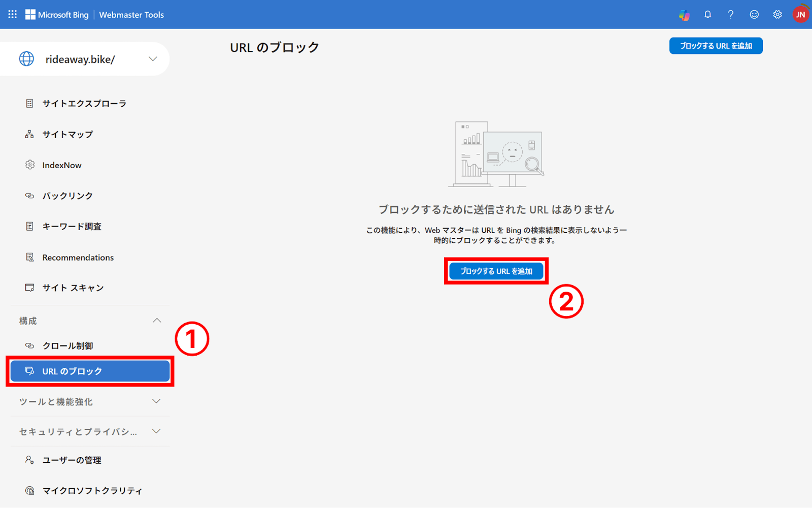Open the IndexNow section
The width and height of the screenshot is (812, 508).
pyautogui.click(x=62, y=165)
